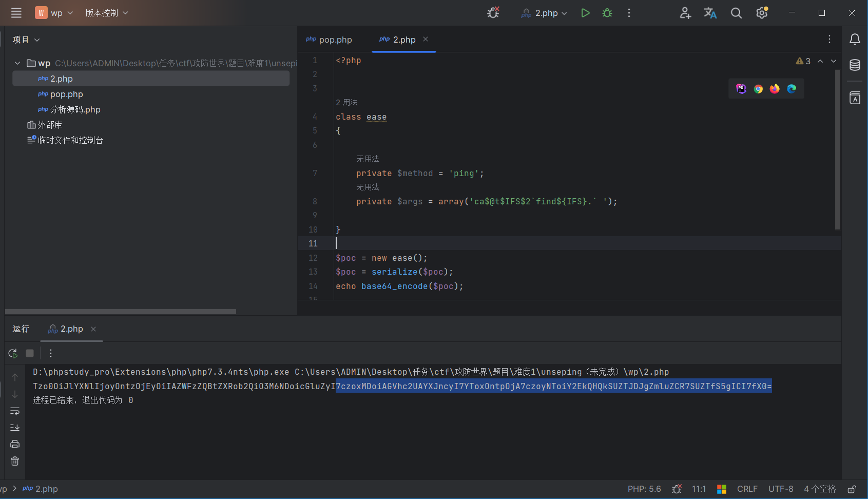Print the console output
Image resolution: width=868 pixels, height=499 pixels.
15,444
